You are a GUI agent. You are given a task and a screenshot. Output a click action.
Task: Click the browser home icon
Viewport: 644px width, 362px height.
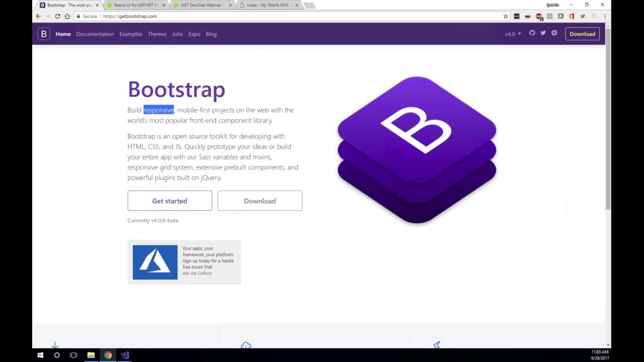(x=67, y=16)
